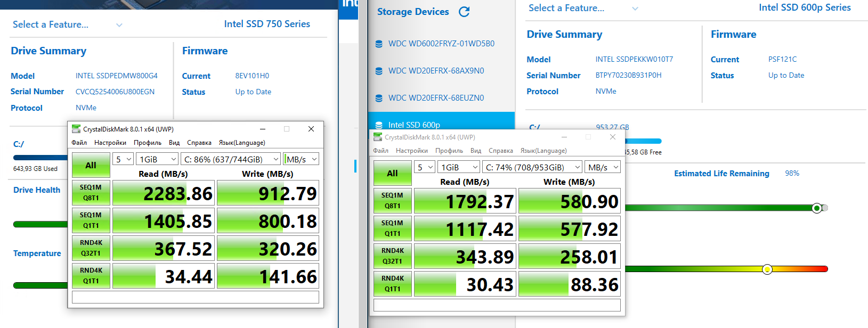This screenshot has width=868, height=328.
Task: Click 1792.37 read result cell
Action: (465, 201)
